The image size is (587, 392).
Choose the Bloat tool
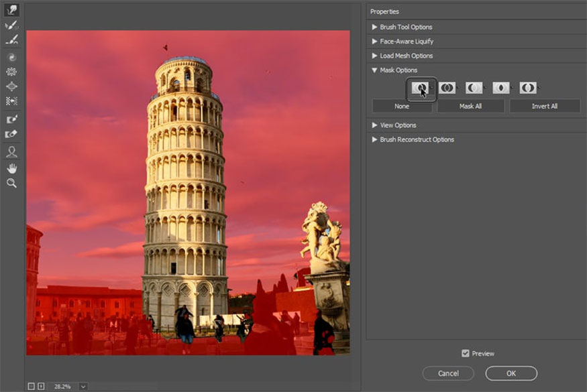(11, 86)
